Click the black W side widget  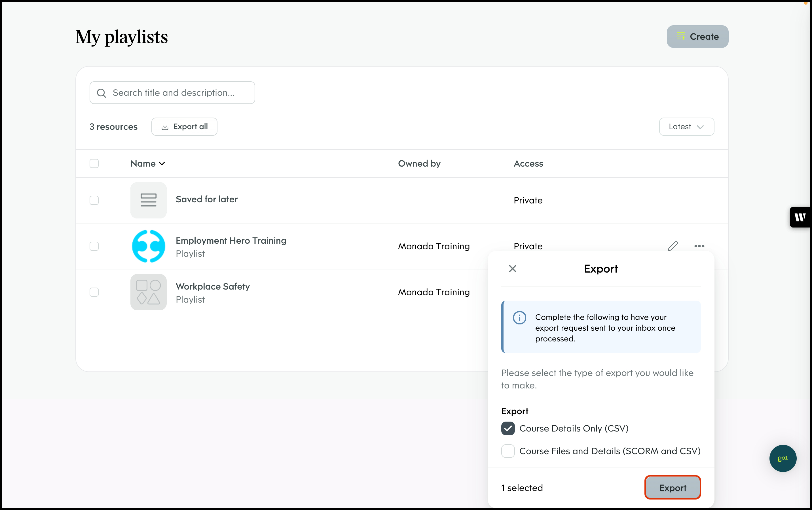[x=800, y=217]
